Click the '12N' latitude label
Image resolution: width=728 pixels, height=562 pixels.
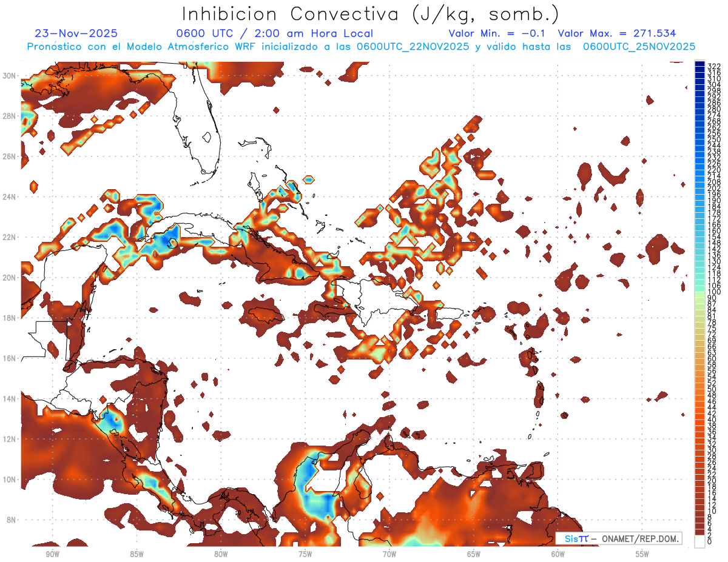(10, 439)
